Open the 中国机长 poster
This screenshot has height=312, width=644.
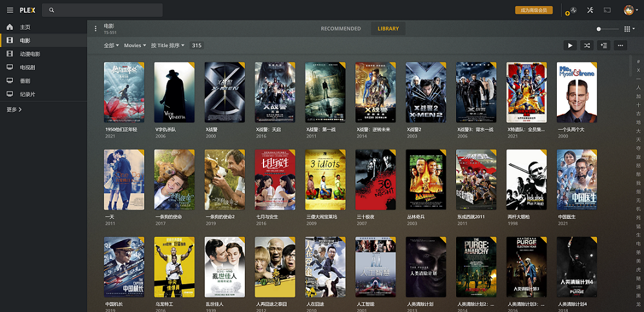coord(124,267)
